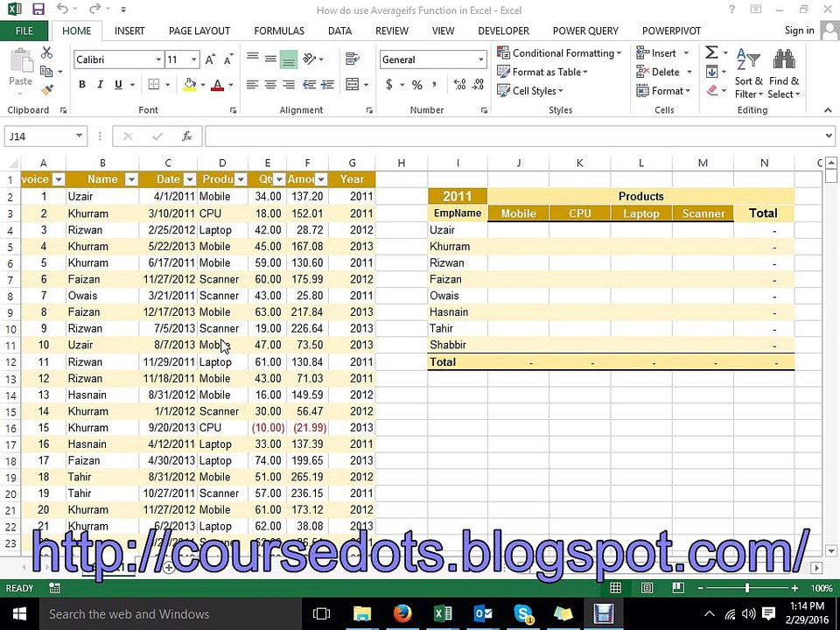Open the Name Box J14 dropdown arrow

(79, 136)
